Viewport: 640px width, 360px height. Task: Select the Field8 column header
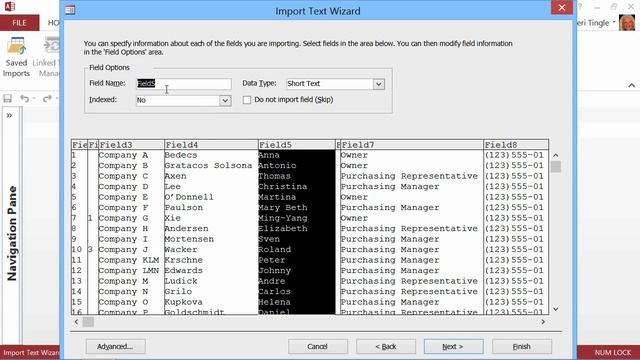coord(516,145)
